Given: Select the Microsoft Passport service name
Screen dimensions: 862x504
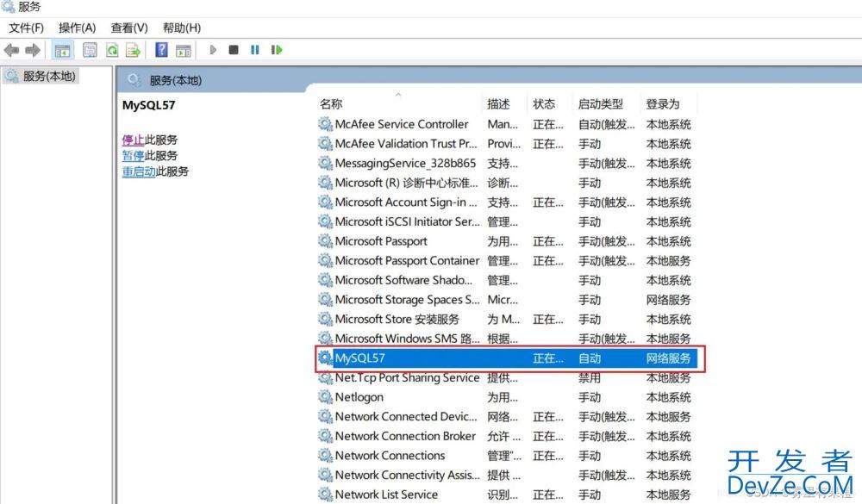Looking at the screenshot, I should [381, 241].
